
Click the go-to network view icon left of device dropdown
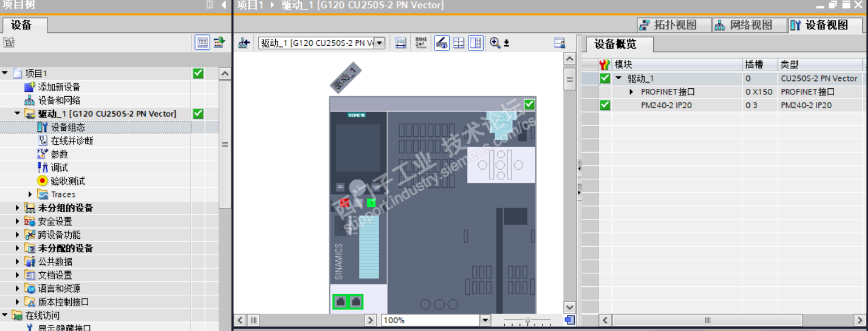(x=244, y=43)
